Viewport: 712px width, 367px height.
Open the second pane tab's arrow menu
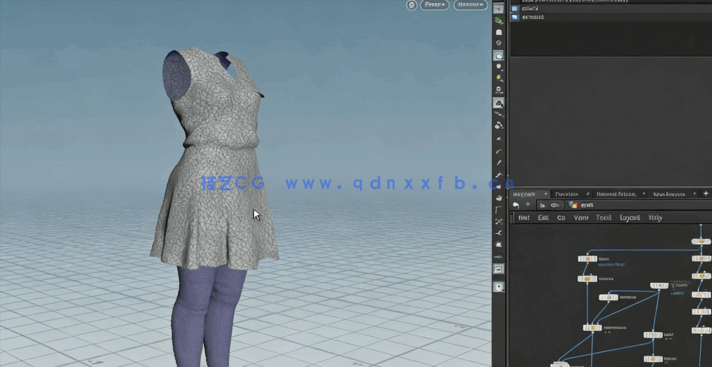click(x=588, y=194)
